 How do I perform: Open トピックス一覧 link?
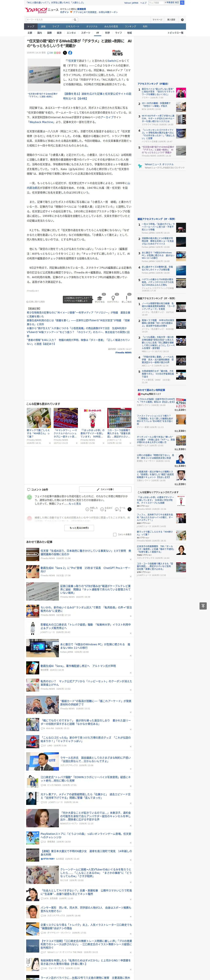click(x=175, y=33)
